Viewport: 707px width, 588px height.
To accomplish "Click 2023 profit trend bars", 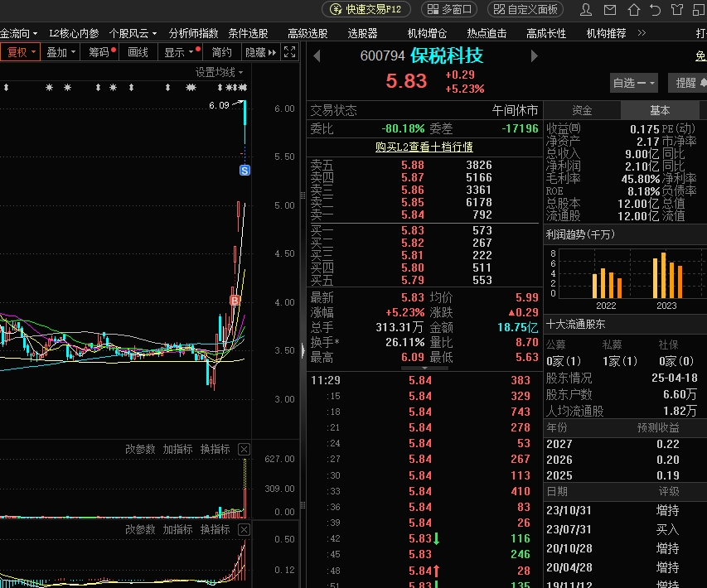I will [667, 275].
